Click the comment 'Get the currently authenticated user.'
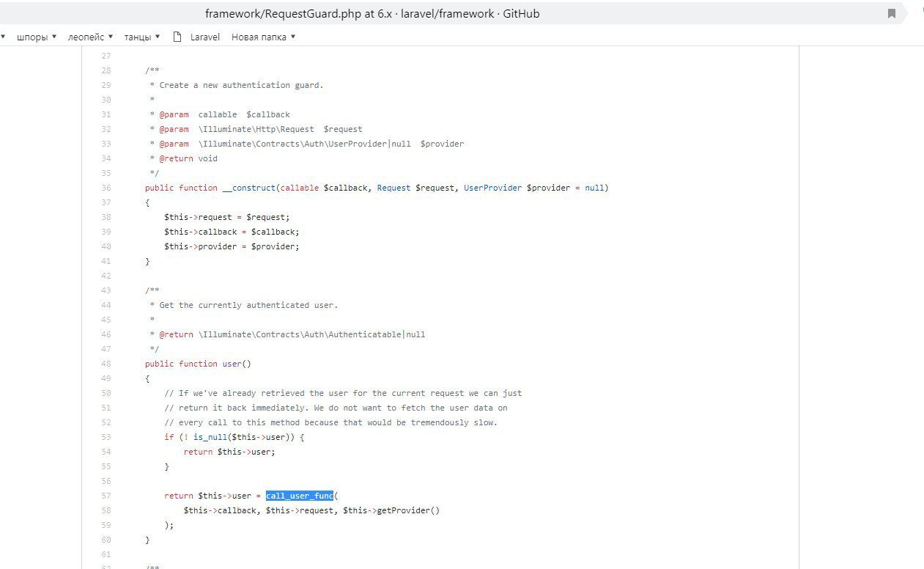Image resolution: width=924 pixels, height=569 pixels. (x=248, y=305)
